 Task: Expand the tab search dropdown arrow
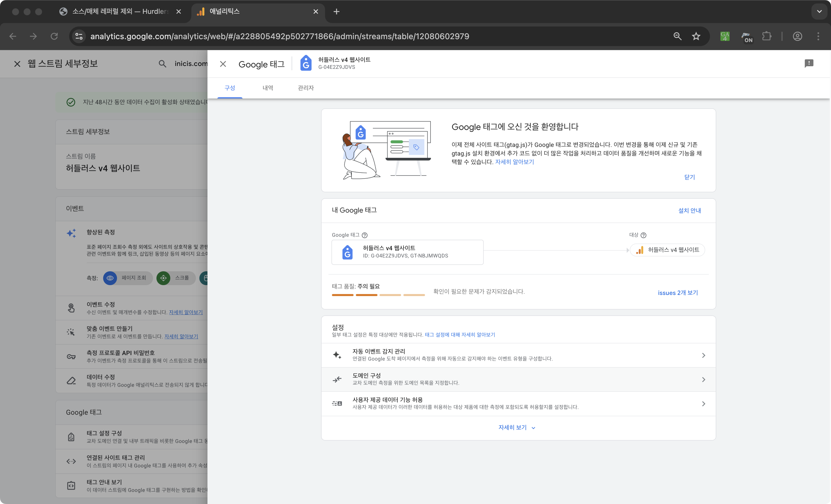pyautogui.click(x=819, y=12)
